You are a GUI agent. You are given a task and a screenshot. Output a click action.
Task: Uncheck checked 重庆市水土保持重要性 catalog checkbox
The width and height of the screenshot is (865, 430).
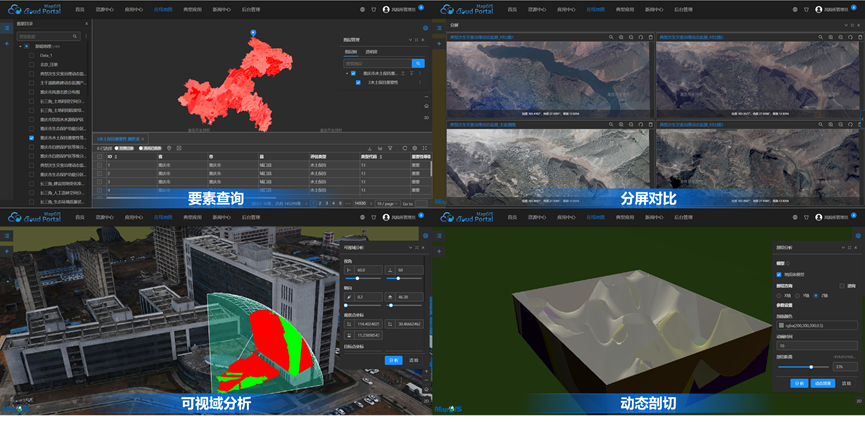(x=31, y=138)
